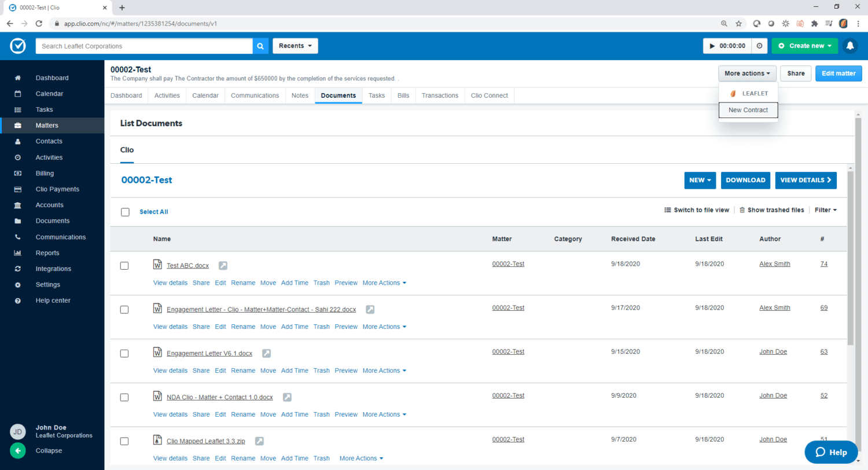Image resolution: width=868 pixels, height=470 pixels.
Task: Enable the Select All checkbox
Action: [x=125, y=212]
